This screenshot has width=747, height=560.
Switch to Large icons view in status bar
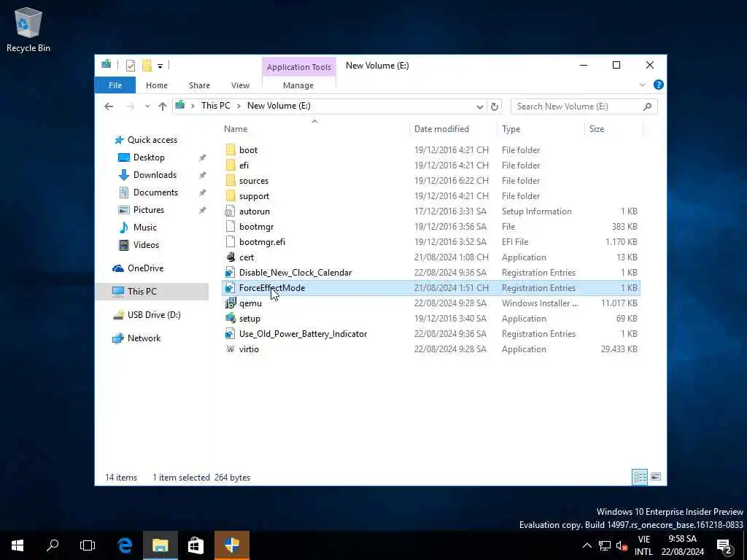(x=656, y=477)
